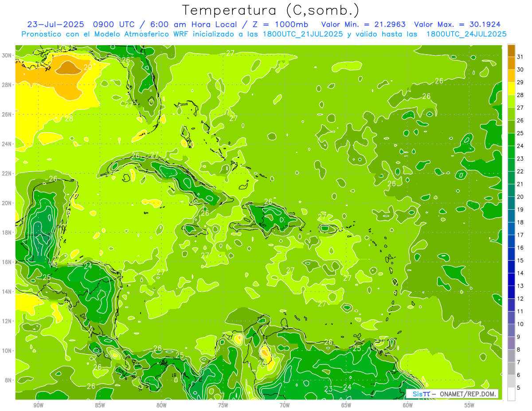Click the SisTT ONAMET/REP.DOM. logo box
The image size is (532, 411).
click(x=452, y=394)
